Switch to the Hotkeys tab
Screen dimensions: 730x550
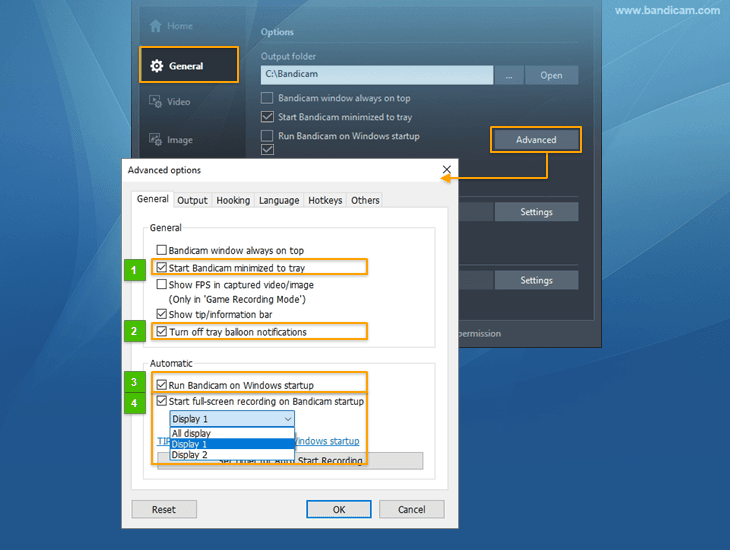pyautogui.click(x=325, y=200)
